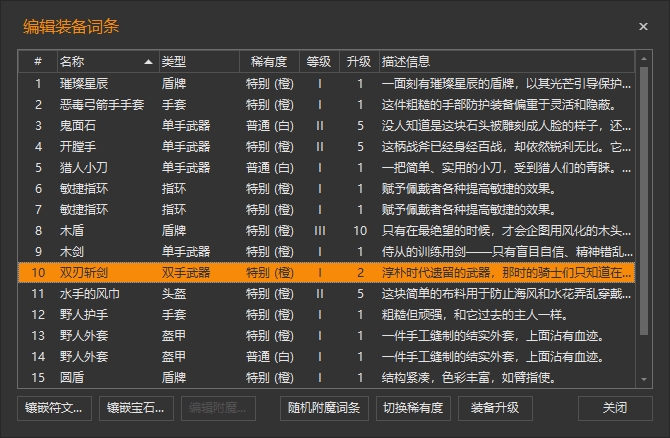Click description starting 侍从的训练用剑
This screenshot has width=670, height=438.
point(507,252)
